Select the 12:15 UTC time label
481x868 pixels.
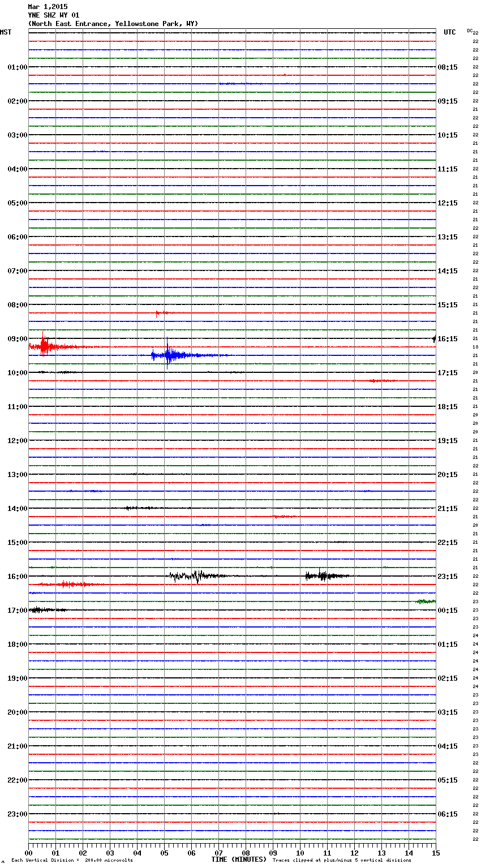[448, 203]
